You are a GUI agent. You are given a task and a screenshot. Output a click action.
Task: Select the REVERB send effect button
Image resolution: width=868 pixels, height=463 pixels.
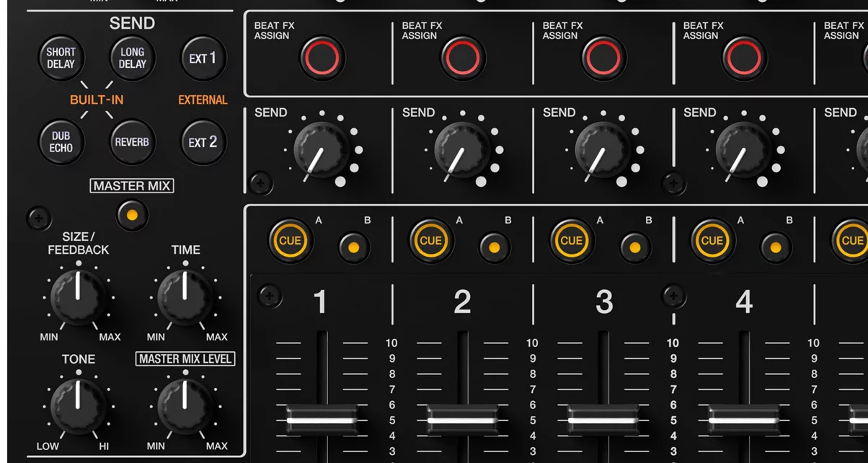(x=133, y=141)
